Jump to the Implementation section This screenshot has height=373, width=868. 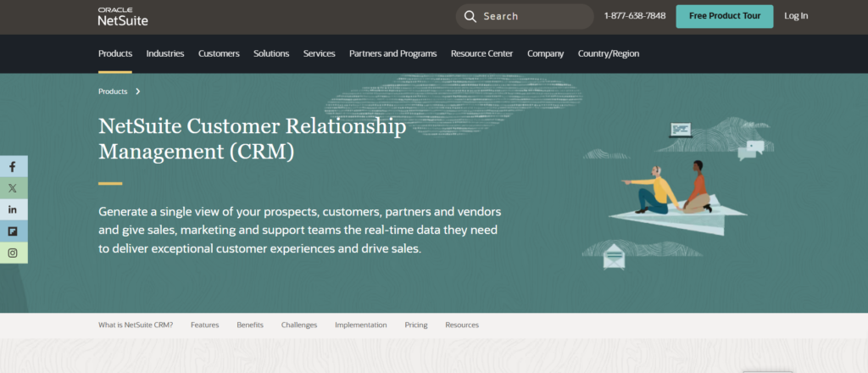[x=361, y=325]
